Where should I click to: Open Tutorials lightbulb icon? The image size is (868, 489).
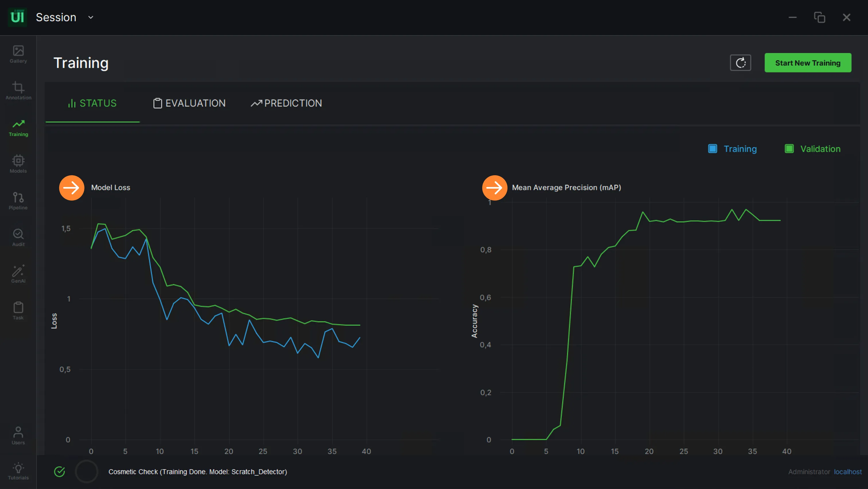coord(18,471)
